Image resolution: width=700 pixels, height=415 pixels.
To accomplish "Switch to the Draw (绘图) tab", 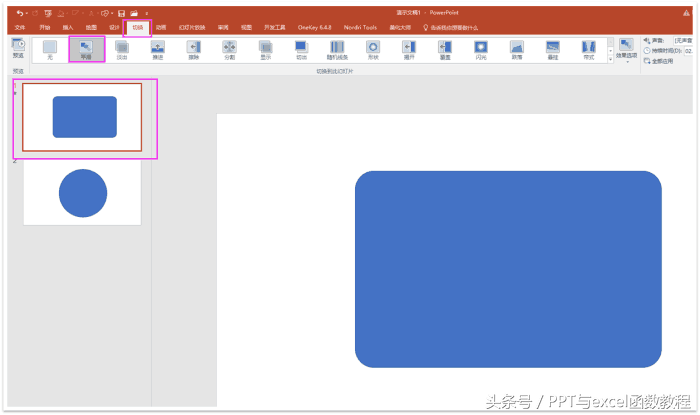I will click(91, 28).
